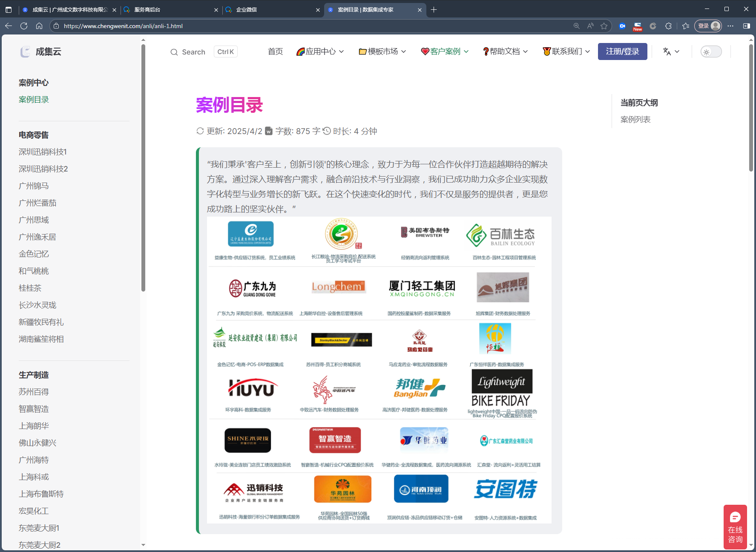Expand the 帮助文档 dropdown menu

[x=505, y=51]
